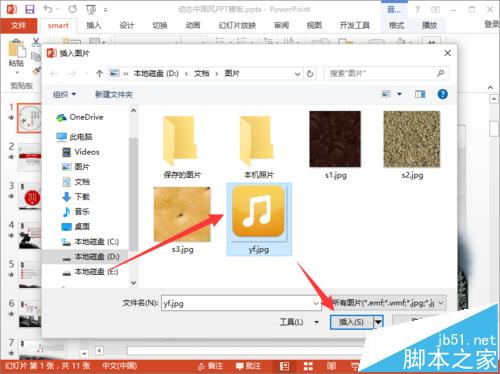The width and height of the screenshot is (500, 374).
Task: Click 文档 in address breadcrumb
Action: [x=202, y=73]
